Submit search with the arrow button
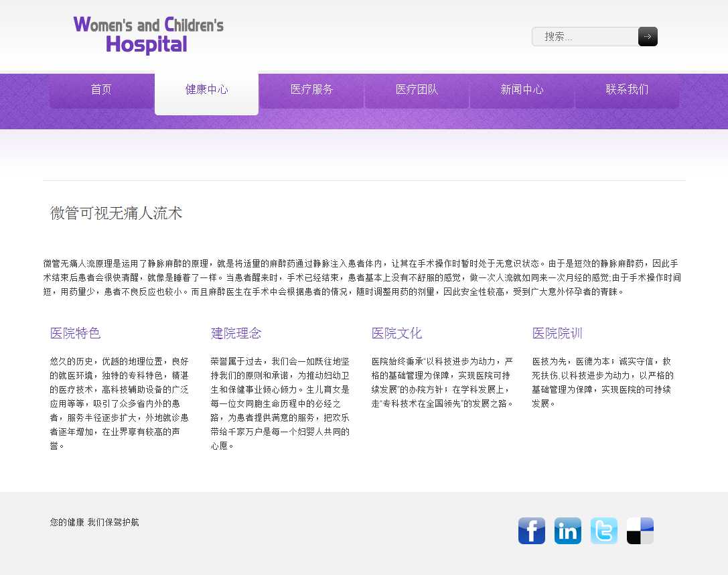The image size is (728, 575). pyautogui.click(x=648, y=37)
